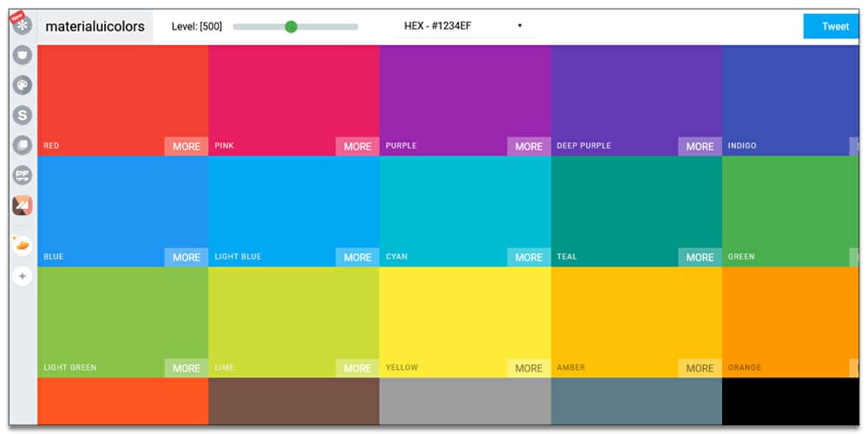Adjust the Level 500 slider handle
This screenshot has width=868, height=434.
click(291, 27)
